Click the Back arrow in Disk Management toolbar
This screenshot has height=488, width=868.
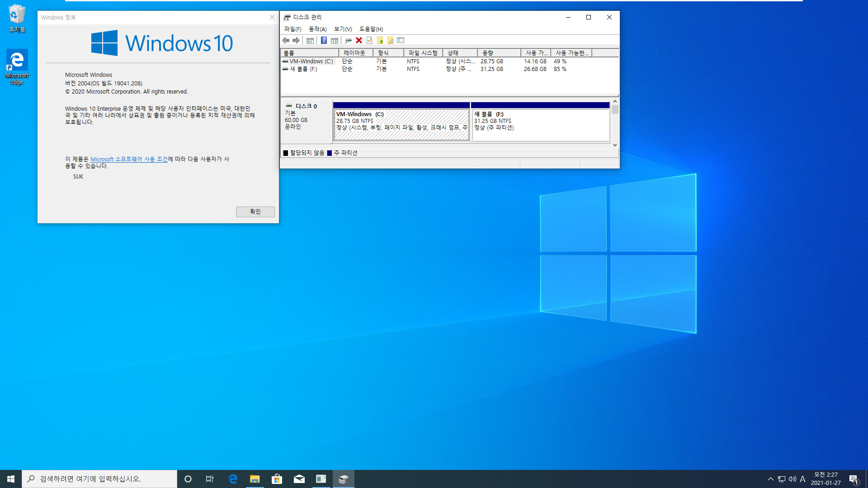(x=286, y=41)
